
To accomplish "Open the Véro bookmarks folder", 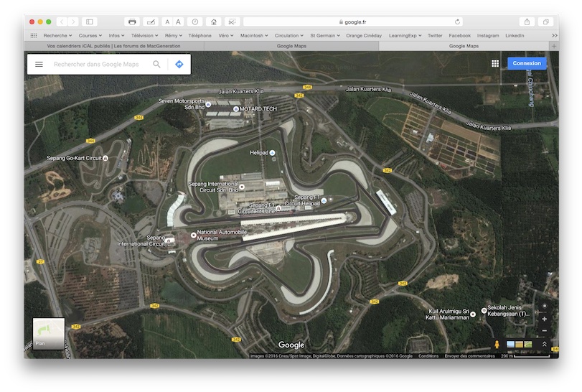I will [225, 36].
